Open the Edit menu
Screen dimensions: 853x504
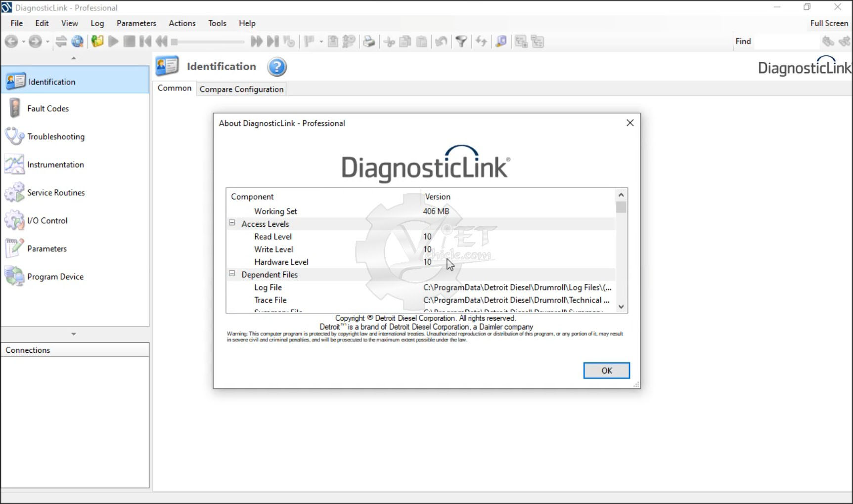pos(42,23)
